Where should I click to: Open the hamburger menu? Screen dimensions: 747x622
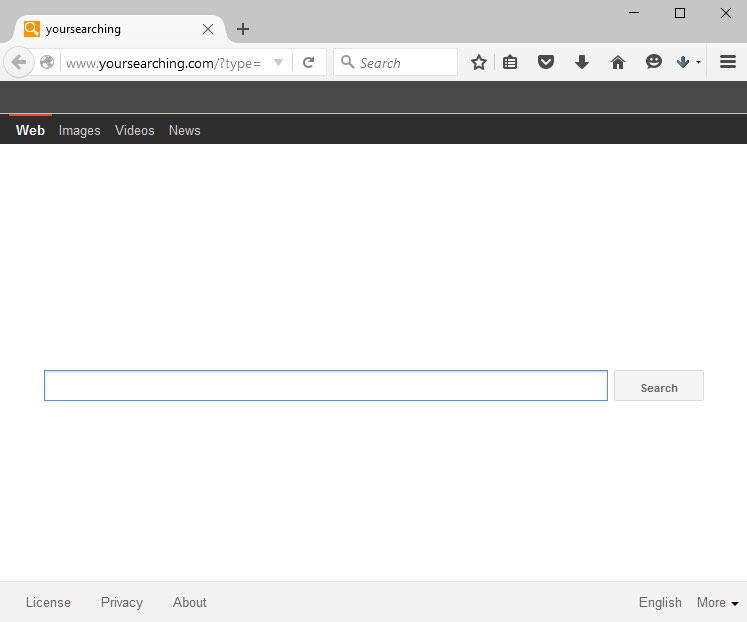pyautogui.click(x=728, y=63)
